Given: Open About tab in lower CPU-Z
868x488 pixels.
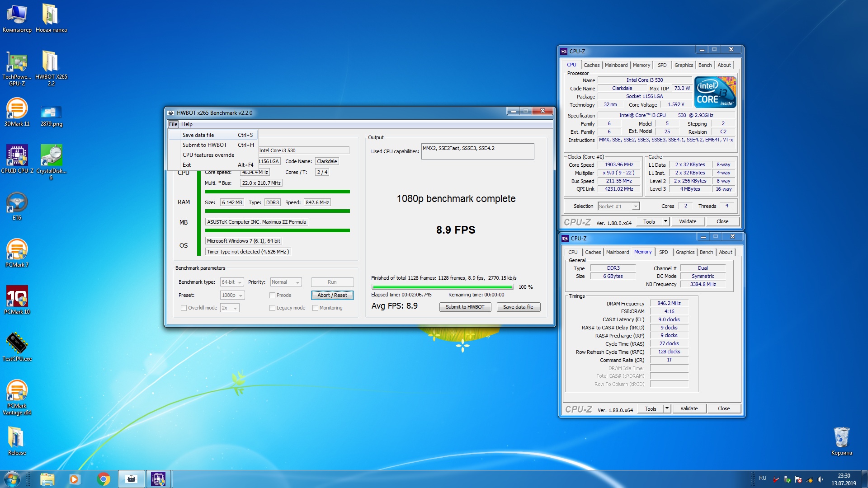Looking at the screenshot, I should click(x=725, y=252).
